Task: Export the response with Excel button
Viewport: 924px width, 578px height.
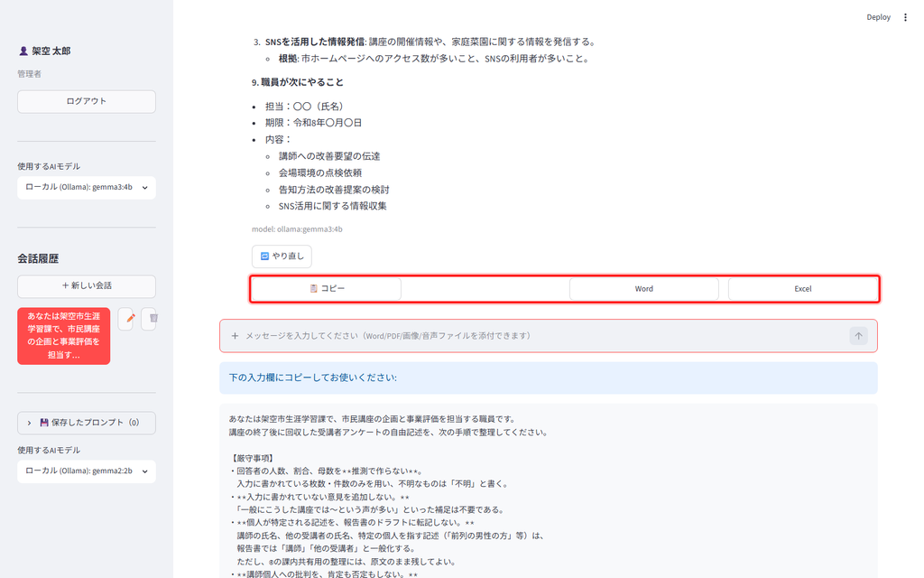Action: click(802, 288)
